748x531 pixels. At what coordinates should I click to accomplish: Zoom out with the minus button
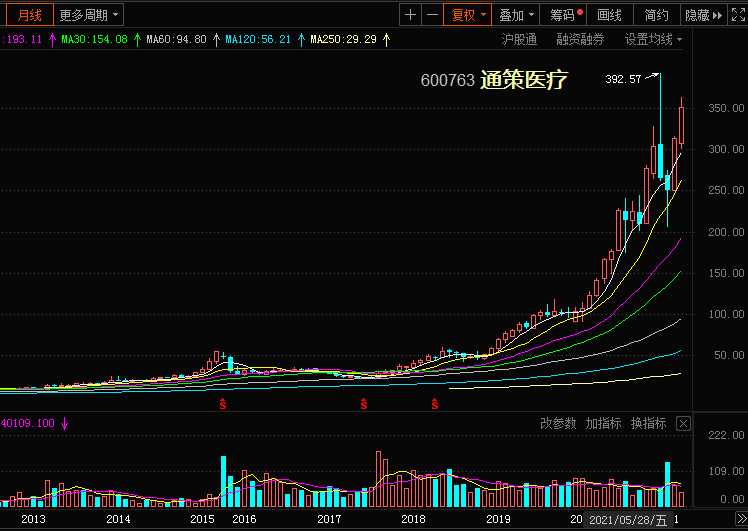coord(432,15)
